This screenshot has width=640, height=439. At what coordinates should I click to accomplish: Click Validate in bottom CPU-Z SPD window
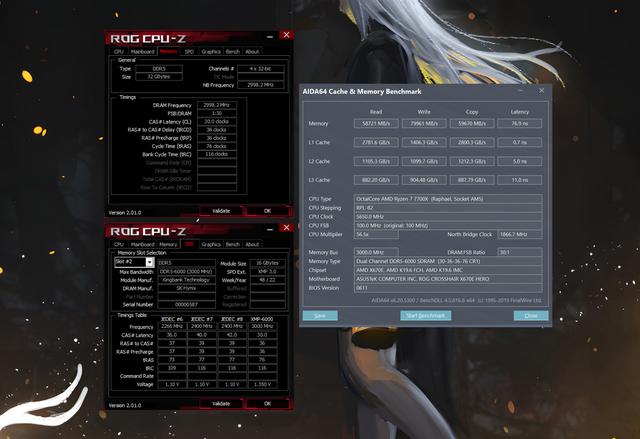click(221, 404)
